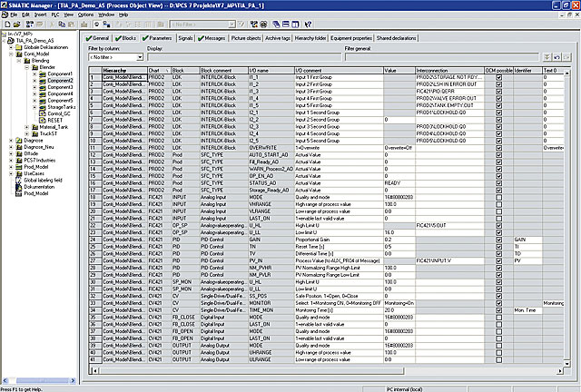Click the Open project toolbar icon

[15, 24]
